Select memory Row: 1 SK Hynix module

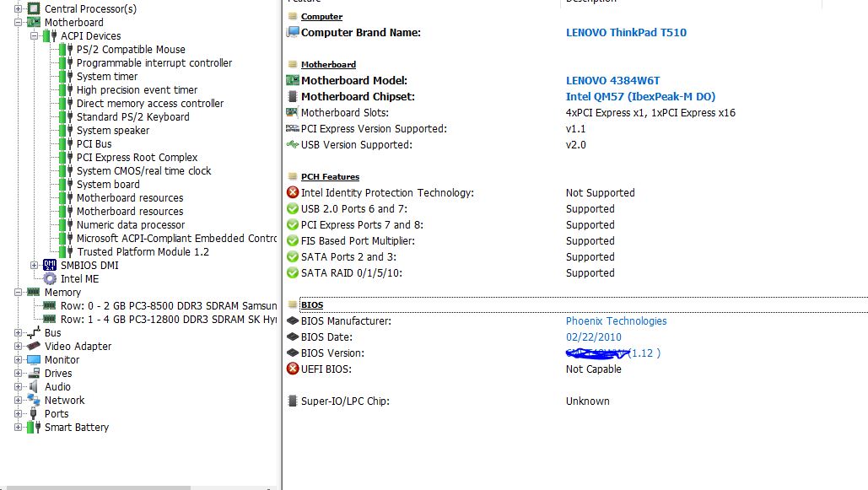point(169,320)
